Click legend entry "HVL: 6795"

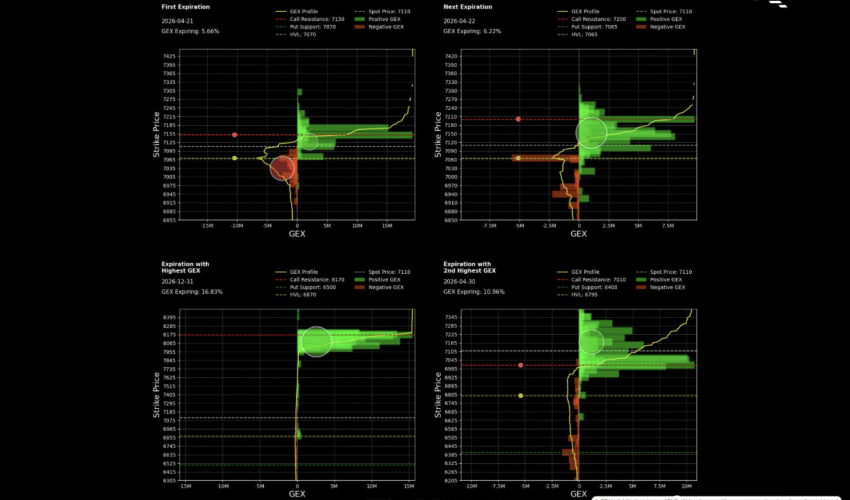click(x=577, y=295)
